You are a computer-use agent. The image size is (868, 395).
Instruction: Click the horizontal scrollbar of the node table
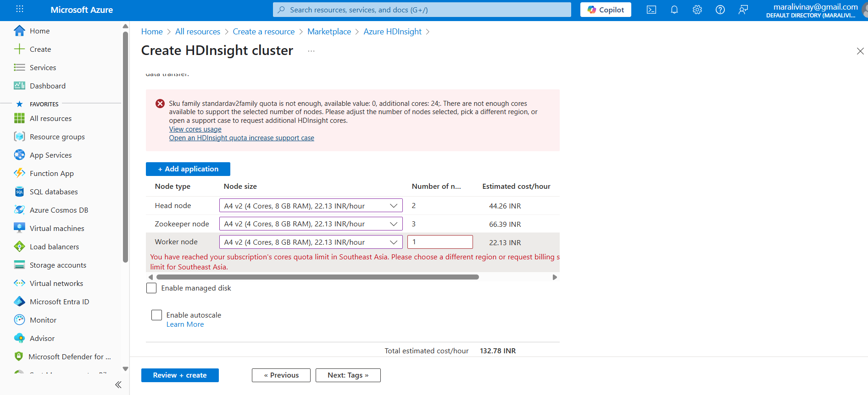(317, 277)
